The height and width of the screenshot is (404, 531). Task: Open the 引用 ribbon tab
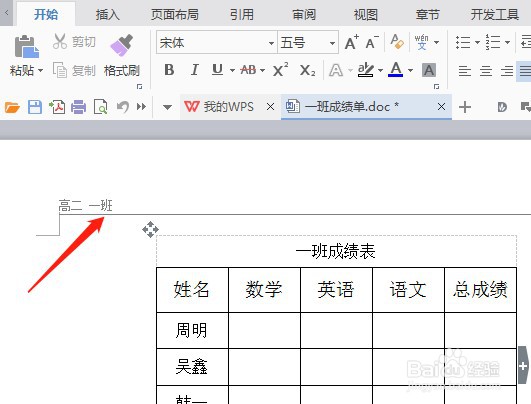click(x=241, y=15)
